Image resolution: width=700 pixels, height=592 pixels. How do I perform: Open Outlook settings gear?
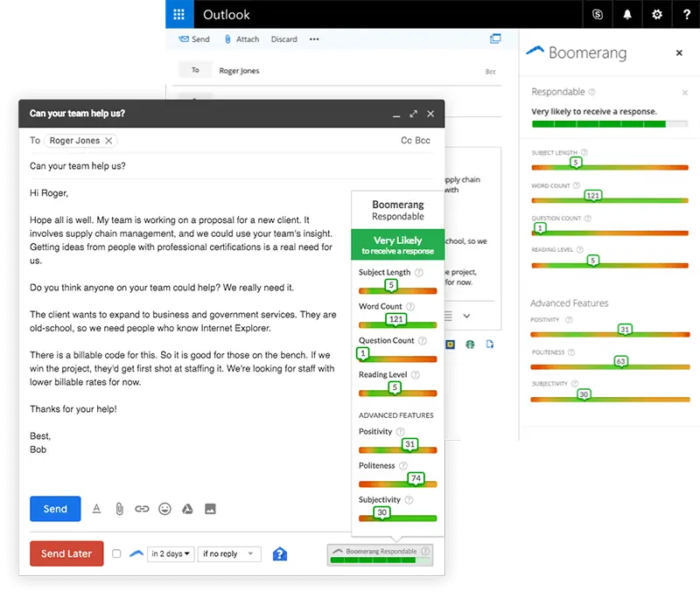pos(657,14)
